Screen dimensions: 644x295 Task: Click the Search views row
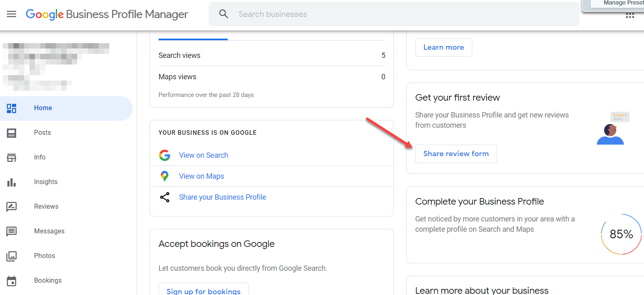[x=272, y=55]
